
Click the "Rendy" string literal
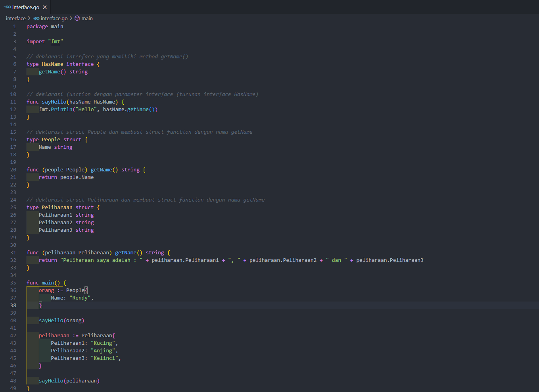coord(79,298)
